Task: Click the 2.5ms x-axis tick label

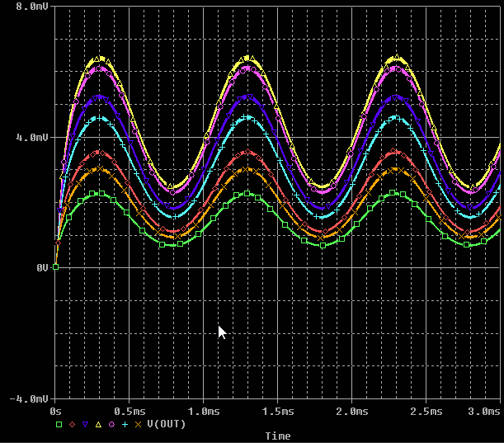Action: [426, 410]
